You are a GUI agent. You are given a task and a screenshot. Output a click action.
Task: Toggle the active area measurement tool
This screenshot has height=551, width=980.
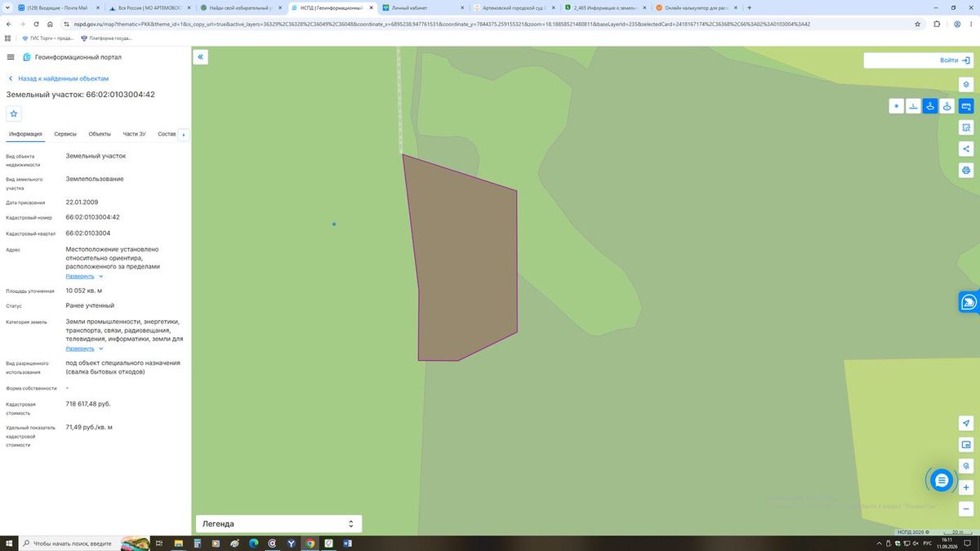(x=930, y=106)
